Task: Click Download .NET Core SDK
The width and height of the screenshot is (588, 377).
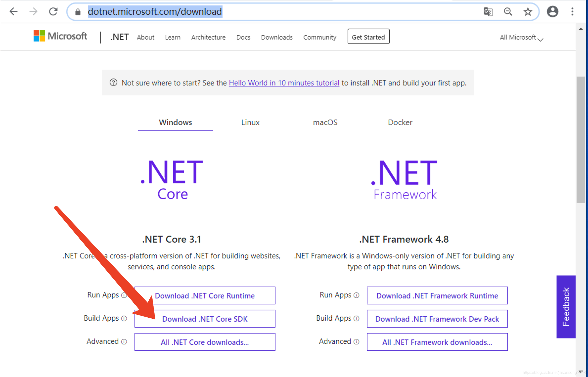Action: [205, 319]
